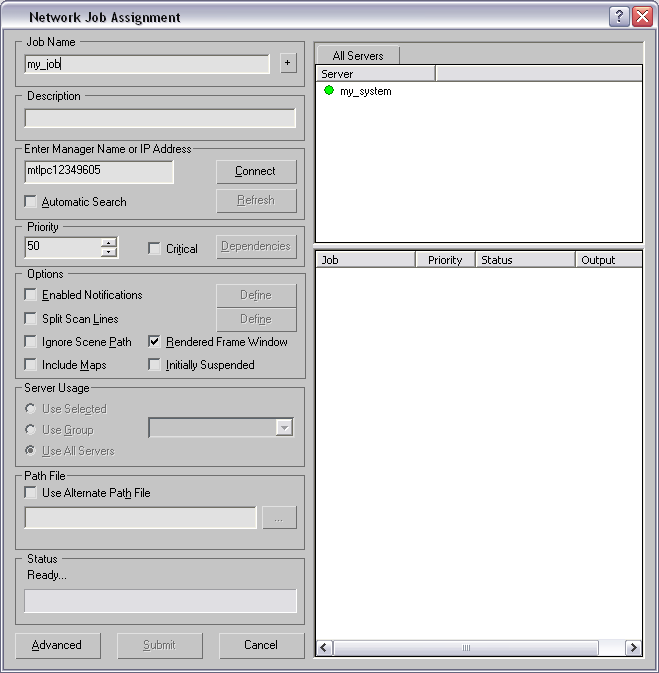659x673 pixels.
Task: Check the Initially Suspended option
Action: click(x=154, y=365)
